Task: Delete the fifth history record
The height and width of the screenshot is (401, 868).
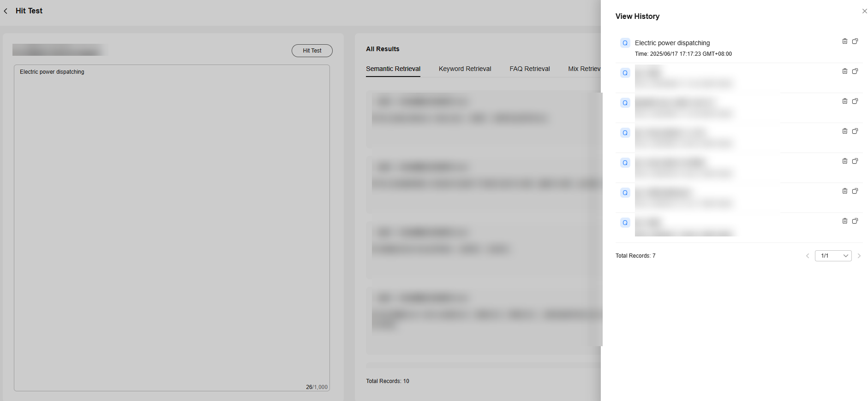Action: [844, 161]
